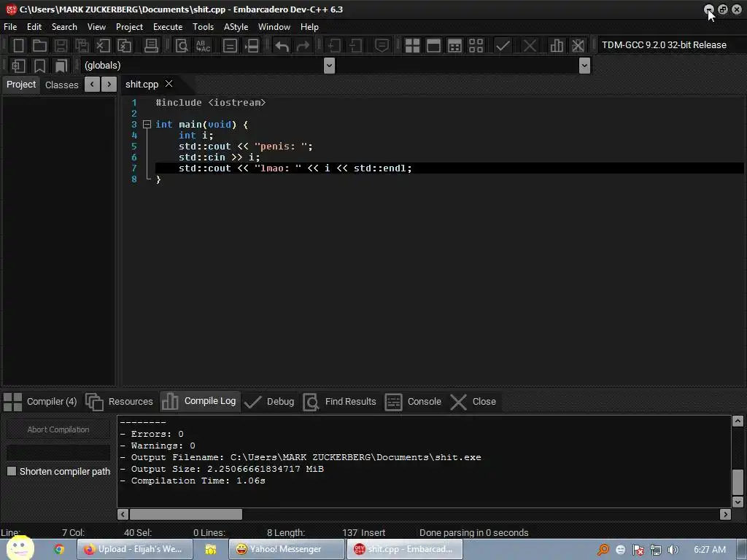Click compile log horizontal scrollbar thumb

click(186, 514)
